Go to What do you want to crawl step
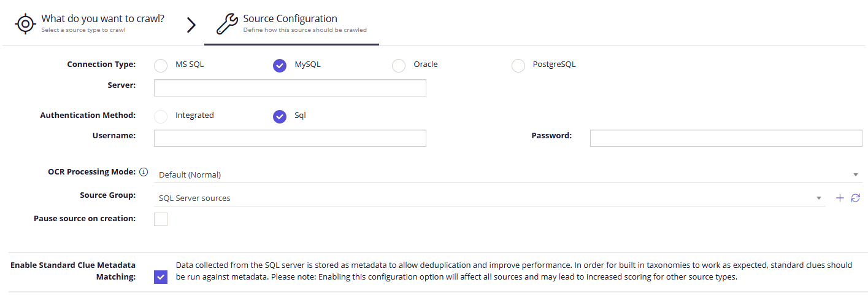The height and width of the screenshot is (298, 868). [90, 23]
